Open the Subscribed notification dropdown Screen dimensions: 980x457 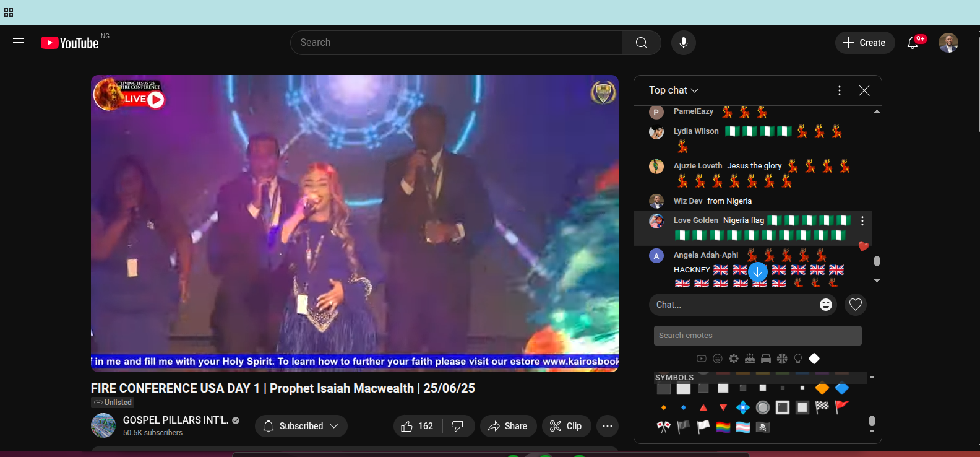coord(301,426)
